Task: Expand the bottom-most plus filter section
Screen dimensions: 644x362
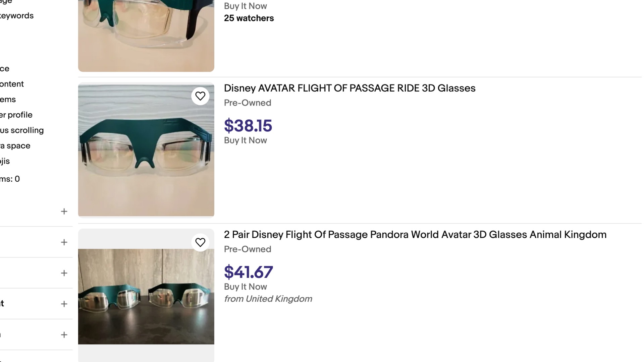Action: 64,335
